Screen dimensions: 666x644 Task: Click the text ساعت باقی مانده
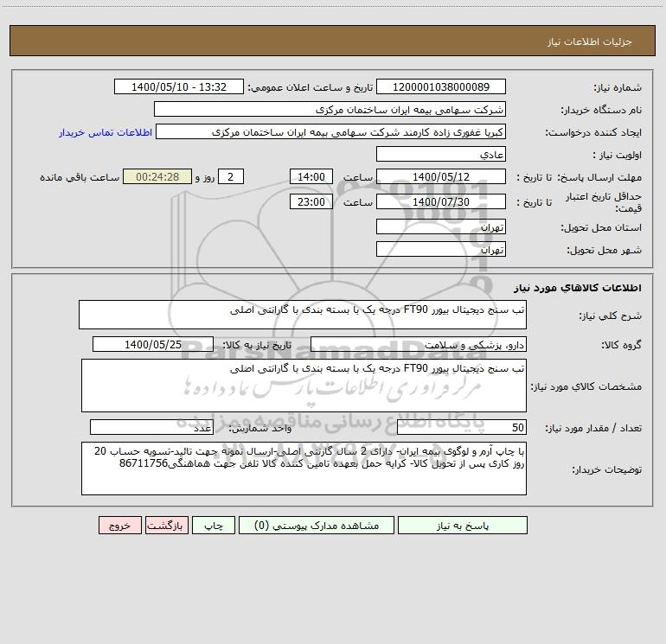[x=80, y=177]
